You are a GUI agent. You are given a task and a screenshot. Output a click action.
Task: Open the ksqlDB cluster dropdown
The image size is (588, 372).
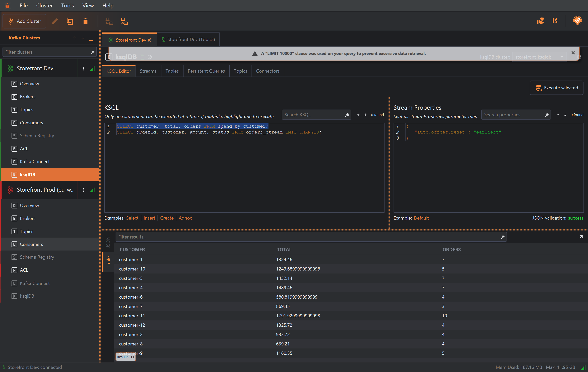539,57
